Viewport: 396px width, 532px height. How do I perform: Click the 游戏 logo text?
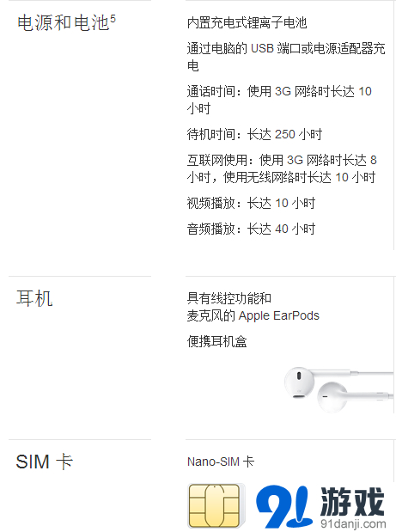(352, 501)
